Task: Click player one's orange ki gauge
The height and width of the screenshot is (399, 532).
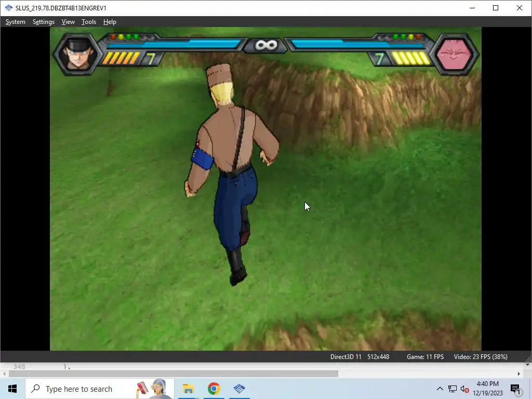Action: [121, 58]
